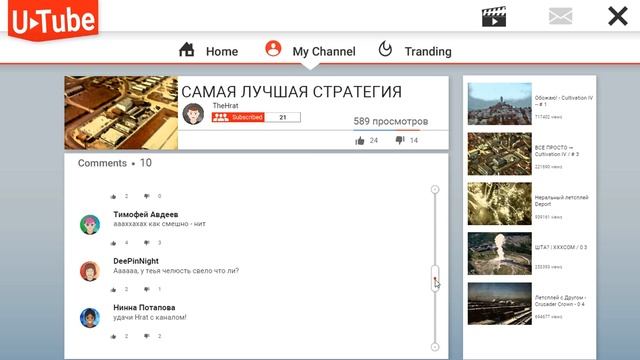Click comment text 'аваххахах как смешно - нит'
The width and height of the screenshot is (640, 360).
tap(160, 224)
